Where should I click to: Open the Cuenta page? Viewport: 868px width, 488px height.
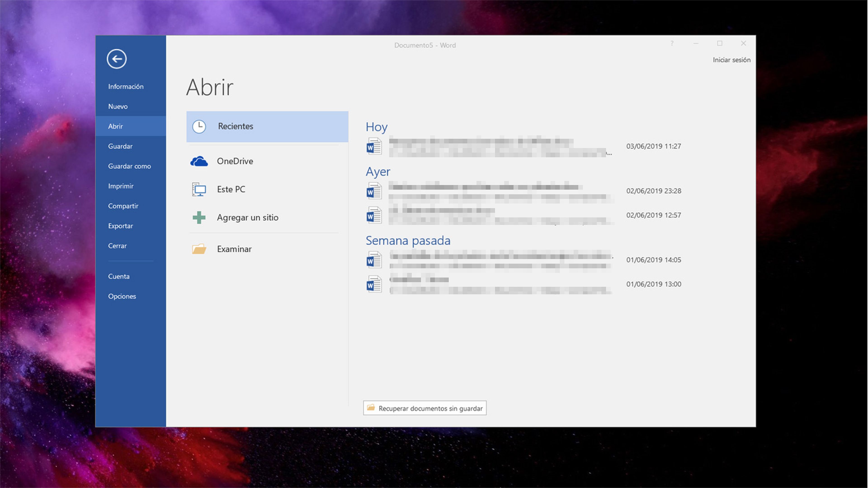coord(131,276)
